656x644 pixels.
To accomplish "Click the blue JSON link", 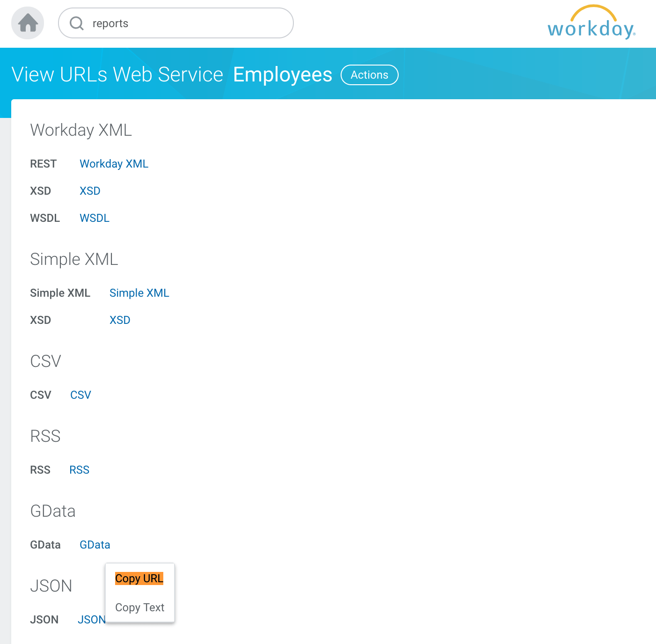I will tap(91, 620).
